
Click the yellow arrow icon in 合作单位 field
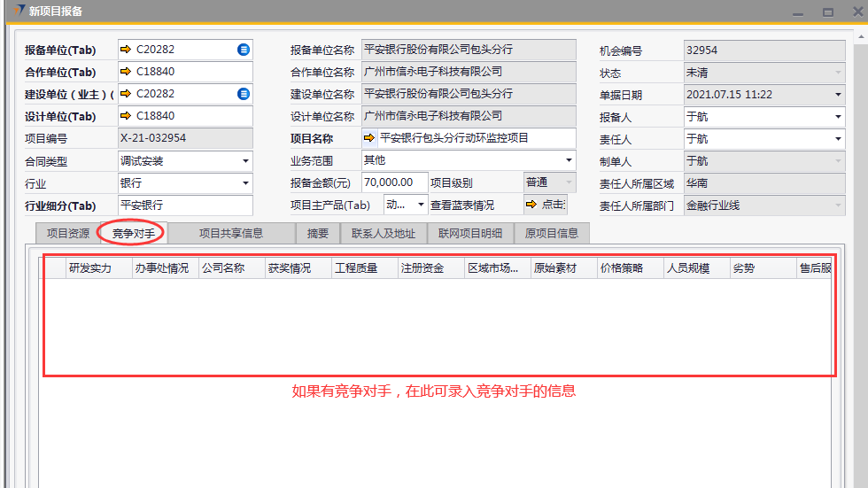[125, 72]
